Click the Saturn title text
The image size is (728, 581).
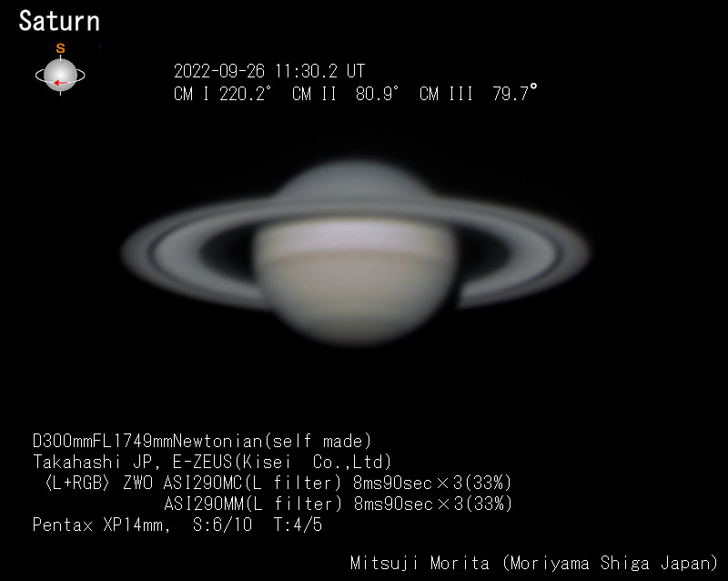[x=59, y=21]
